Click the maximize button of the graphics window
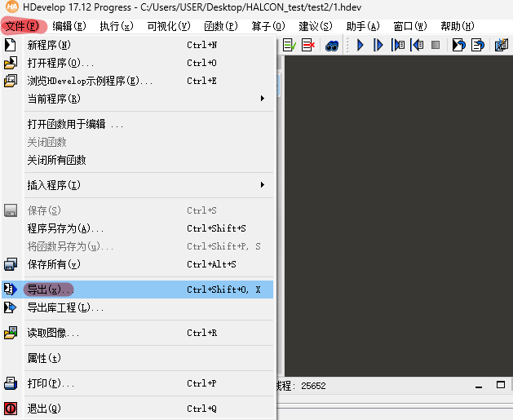Image resolution: width=513 pixels, height=420 pixels. (501, 385)
